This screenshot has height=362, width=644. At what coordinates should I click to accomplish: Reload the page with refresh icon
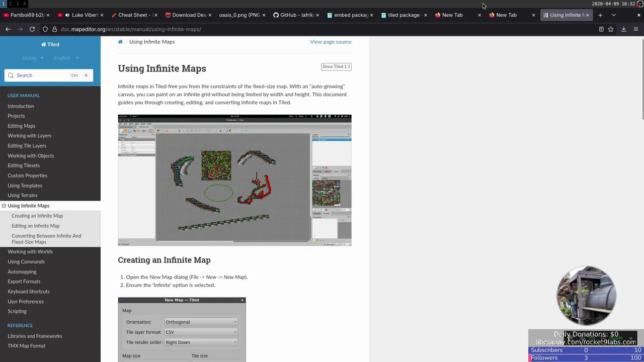32,29
